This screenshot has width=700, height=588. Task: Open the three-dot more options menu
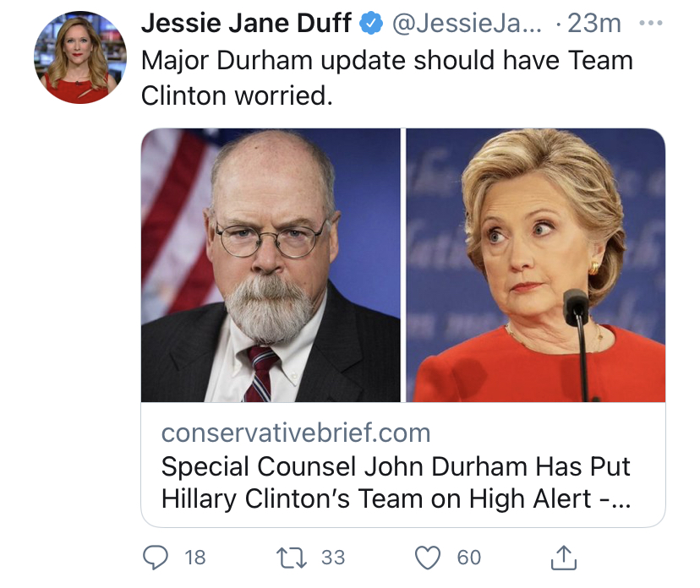[x=650, y=23]
